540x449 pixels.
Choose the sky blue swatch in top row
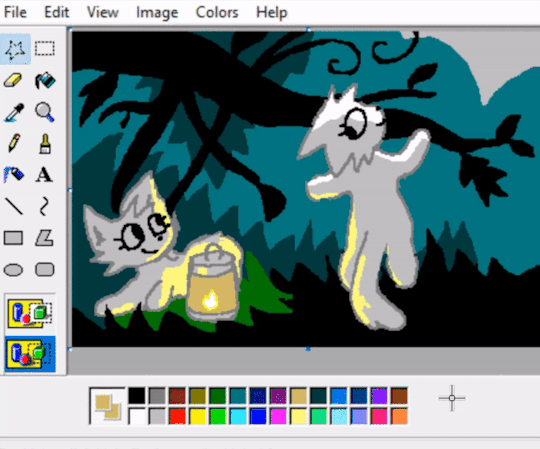coord(339,396)
